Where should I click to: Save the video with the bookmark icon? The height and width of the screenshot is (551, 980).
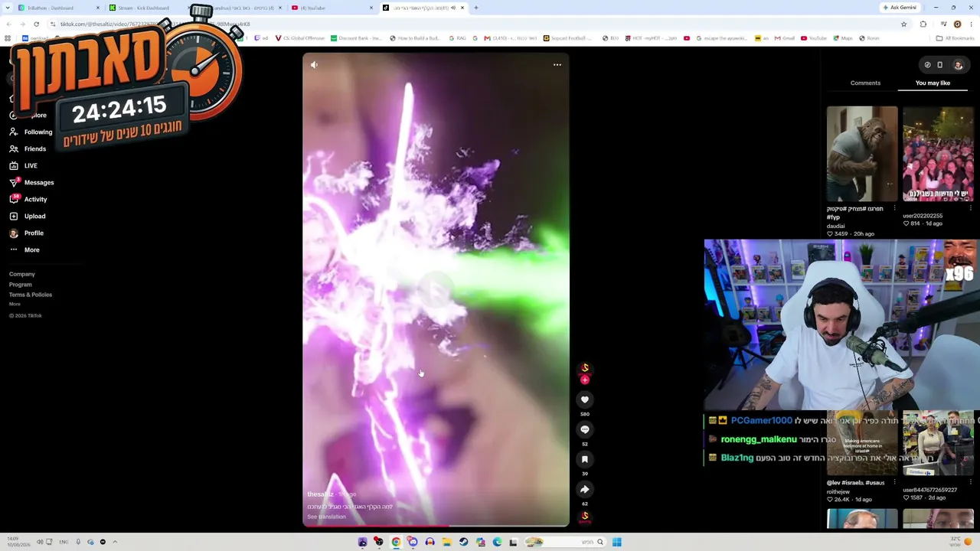point(585,459)
